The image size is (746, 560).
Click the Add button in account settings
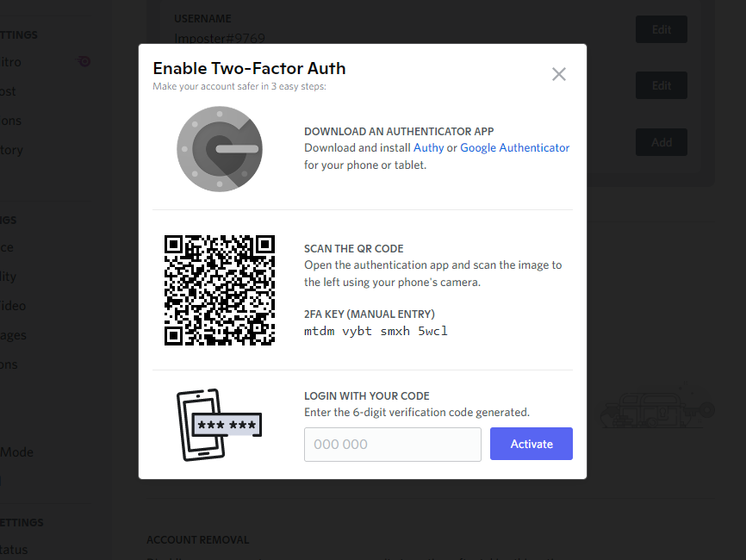662,142
